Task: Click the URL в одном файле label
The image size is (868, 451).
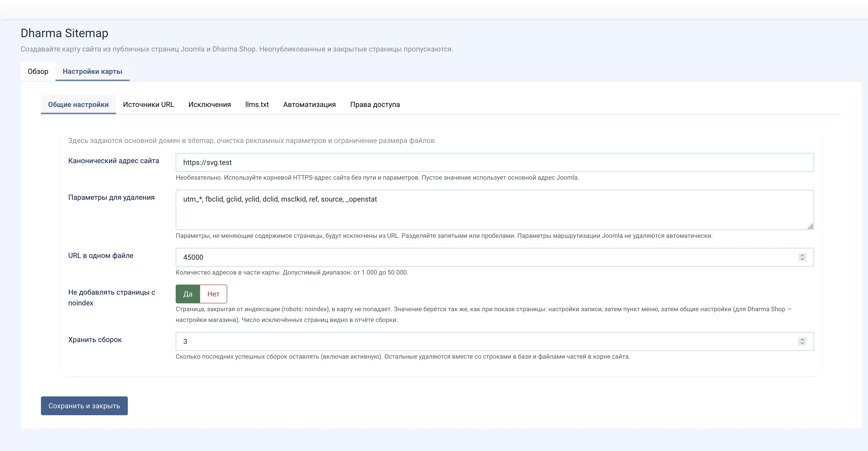Action: point(101,256)
